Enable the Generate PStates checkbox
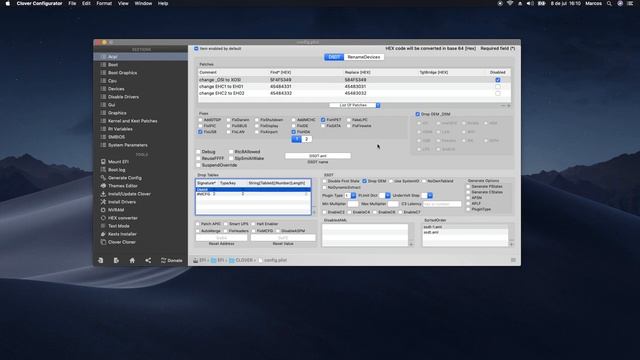 click(469, 187)
